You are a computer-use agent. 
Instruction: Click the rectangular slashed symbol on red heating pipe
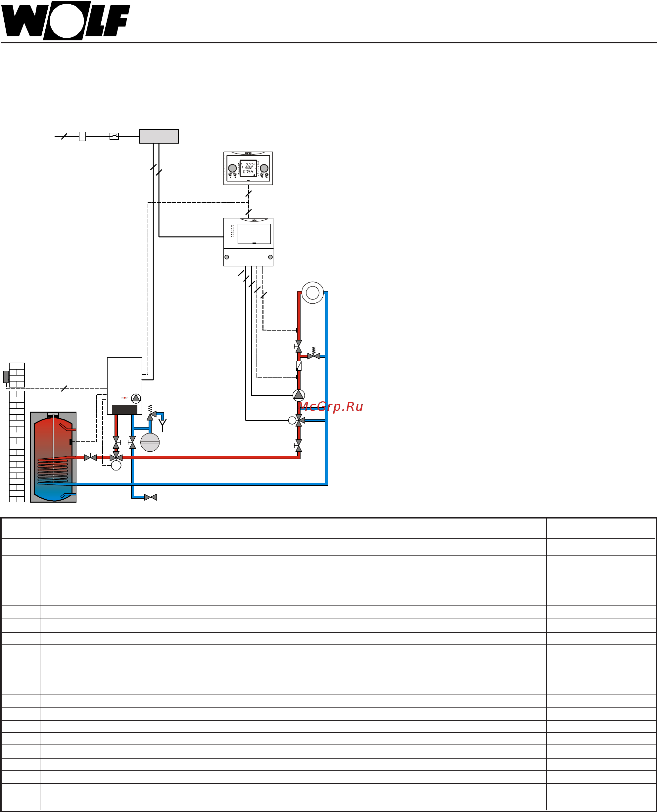[x=299, y=366]
